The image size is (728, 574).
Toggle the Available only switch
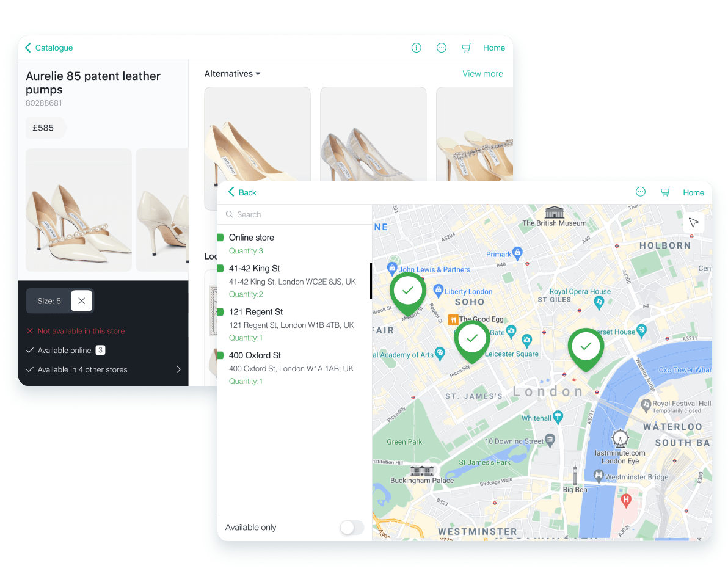tap(351, 528)
